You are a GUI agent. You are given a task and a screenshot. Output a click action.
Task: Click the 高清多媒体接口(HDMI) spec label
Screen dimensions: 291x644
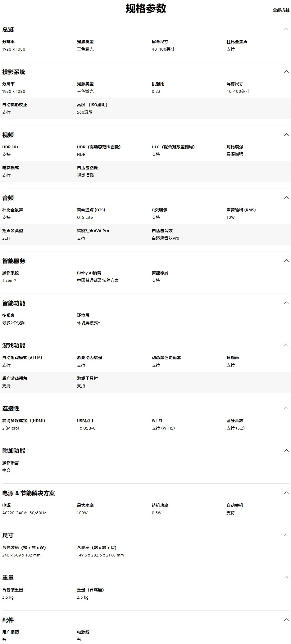[24, 421]
